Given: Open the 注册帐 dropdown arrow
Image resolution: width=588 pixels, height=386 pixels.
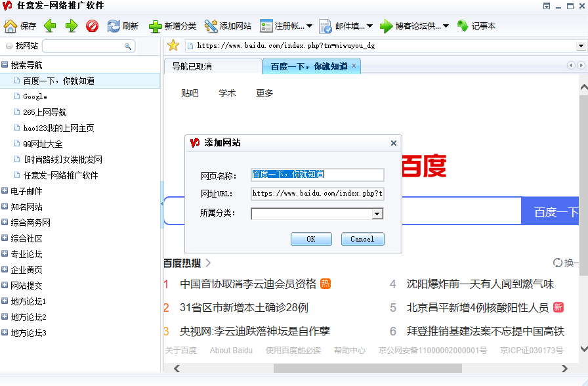Looking at the screenshot, I should (309, 26).
